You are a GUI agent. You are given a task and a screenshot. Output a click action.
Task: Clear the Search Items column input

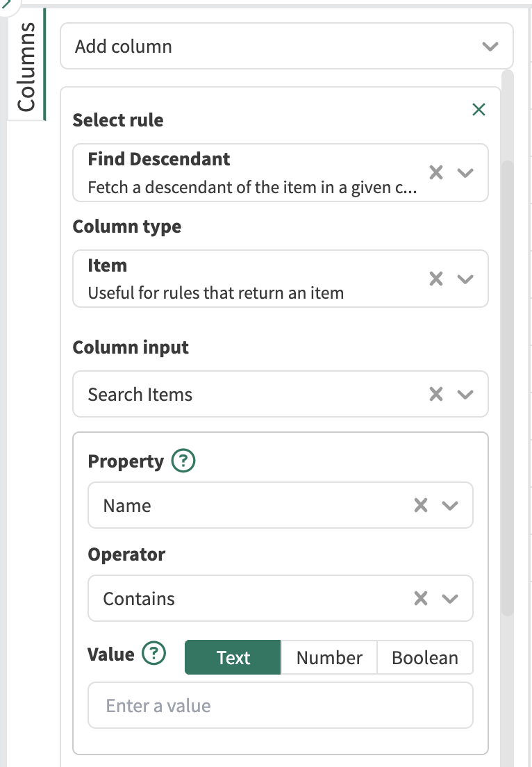[x=436, y=394]
